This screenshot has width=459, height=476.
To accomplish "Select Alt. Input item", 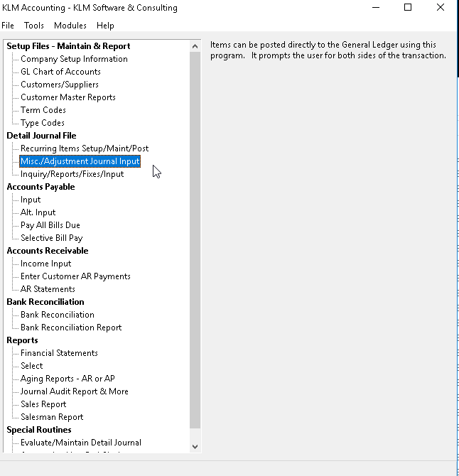I will 38,212.
